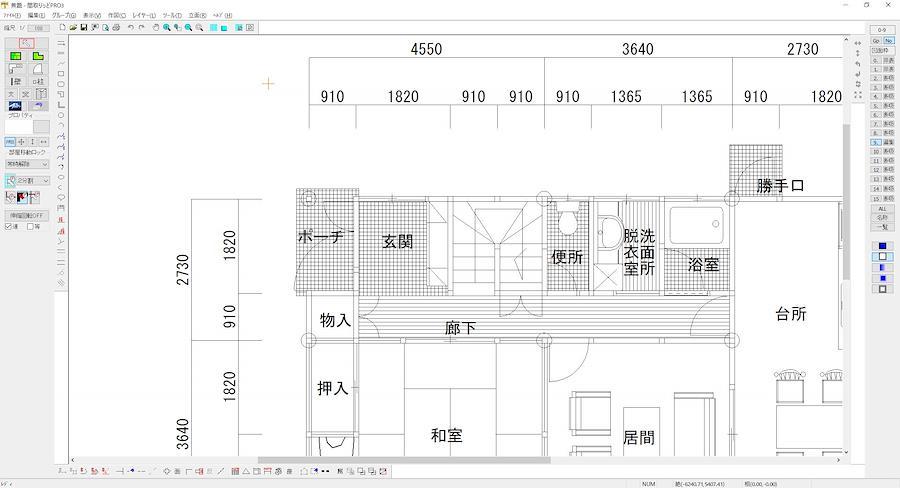Select the half blue gradient swatch

click(883, 268)
